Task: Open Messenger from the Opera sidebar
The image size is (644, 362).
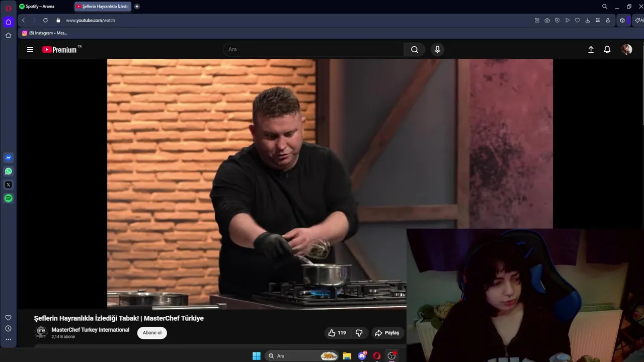Action: [x=8, y=157]
